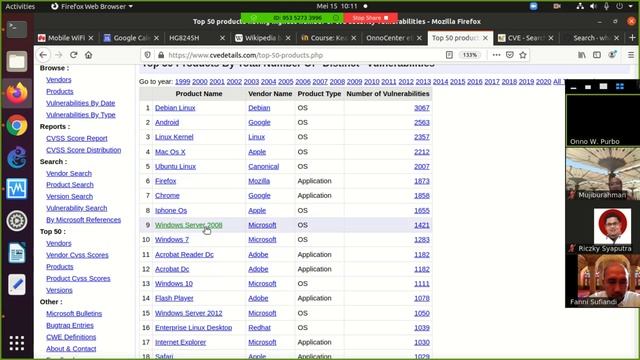Open Product Cvss Scores link
The width and height of the screenshot is (640, 360).
(x=78, y=278)
